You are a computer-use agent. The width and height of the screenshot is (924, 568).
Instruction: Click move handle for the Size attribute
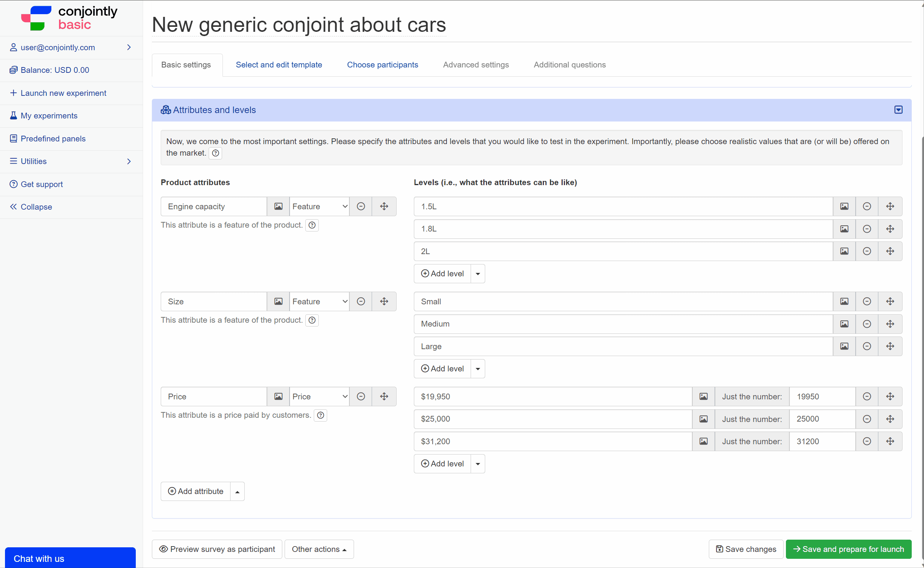pyautogui.click(x=384, y=302)
